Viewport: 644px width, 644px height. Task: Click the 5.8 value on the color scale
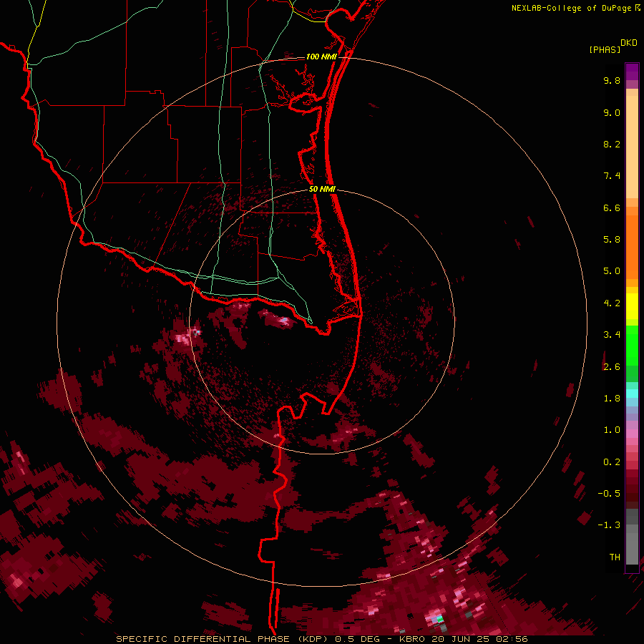pos(612,240)
